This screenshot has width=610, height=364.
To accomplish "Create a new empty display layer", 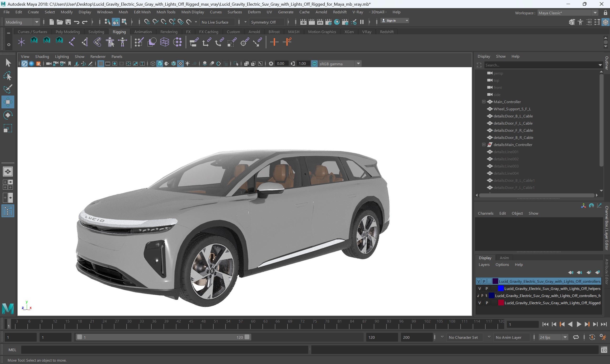I will pos(589,273).
